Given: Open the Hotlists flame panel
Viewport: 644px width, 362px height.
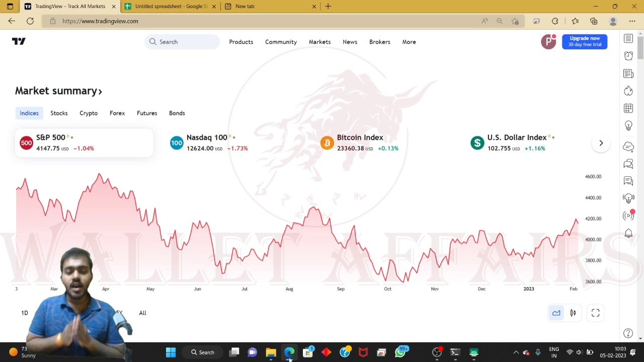Looking at the screenshot, I should coord(628,91).
